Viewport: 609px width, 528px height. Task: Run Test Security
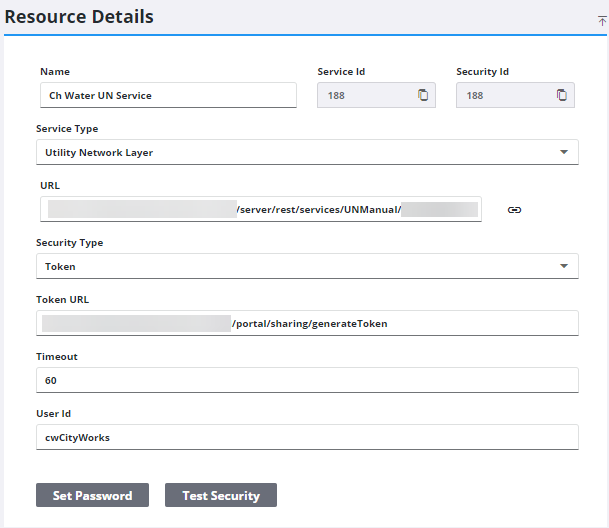pos(220,495)
